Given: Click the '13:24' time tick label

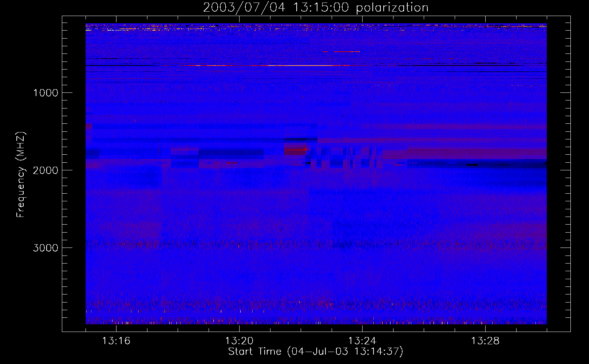Looking at the screenshot, I should (x=362, y=341).
